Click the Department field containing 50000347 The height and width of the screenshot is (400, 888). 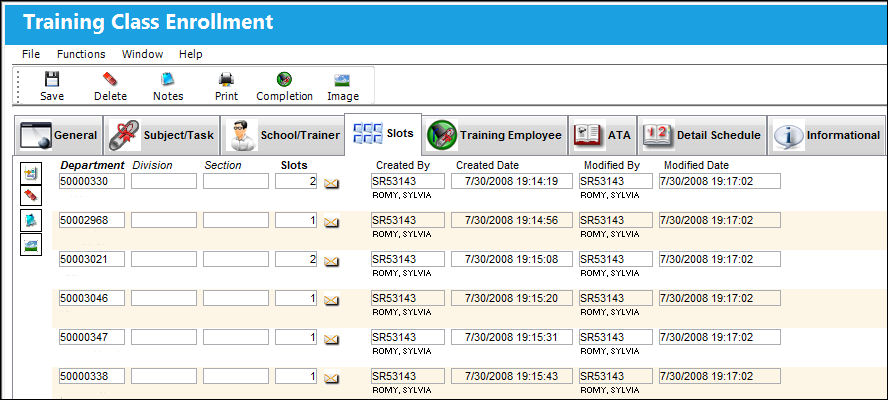(x=92, y=337)
